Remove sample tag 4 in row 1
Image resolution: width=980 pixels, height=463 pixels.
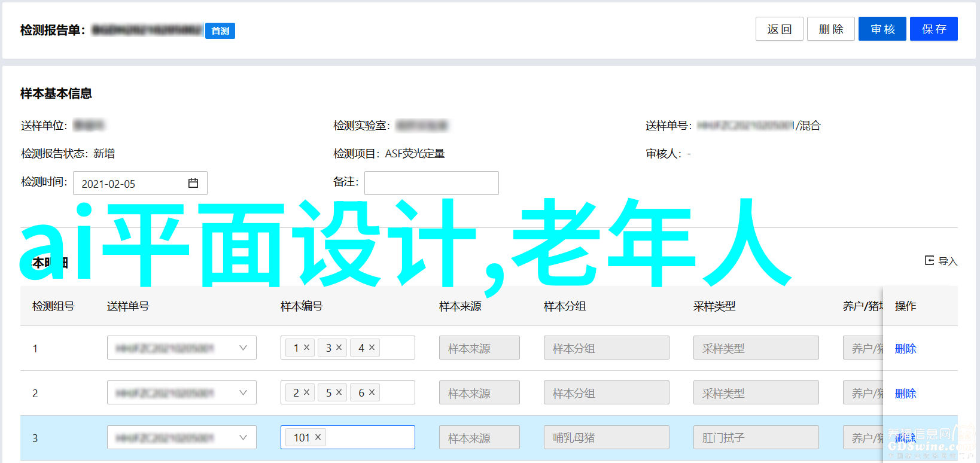(x=372, y=347)
